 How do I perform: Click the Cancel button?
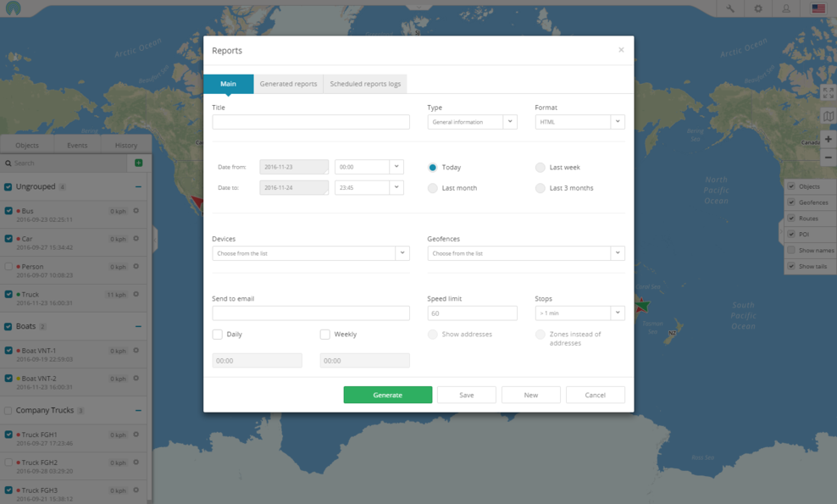coord(596,395)
